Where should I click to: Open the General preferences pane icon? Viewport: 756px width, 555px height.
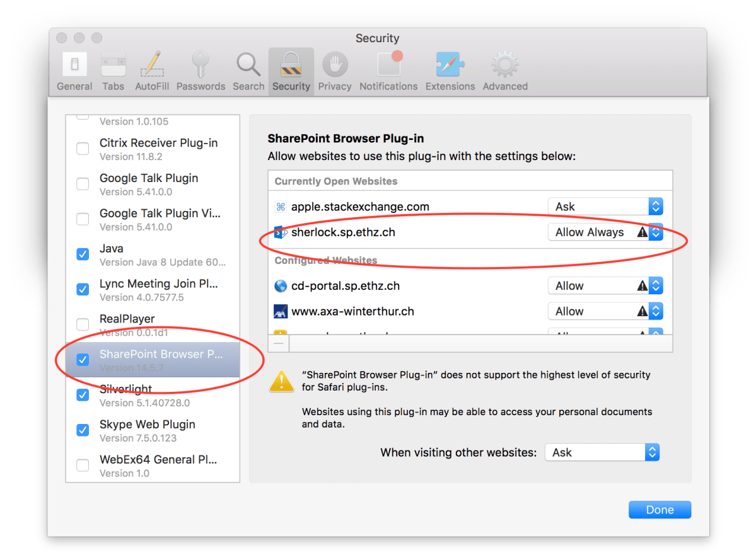[74, 64]
